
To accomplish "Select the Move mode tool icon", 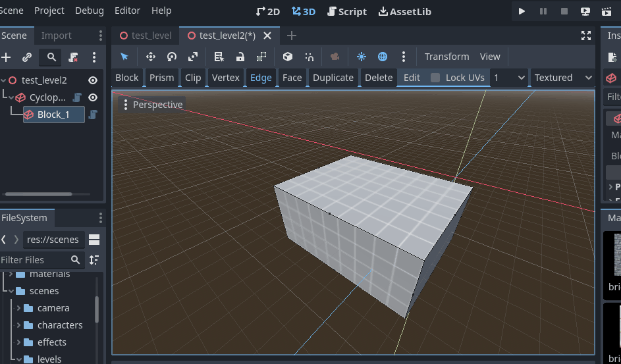I will 151,57.
